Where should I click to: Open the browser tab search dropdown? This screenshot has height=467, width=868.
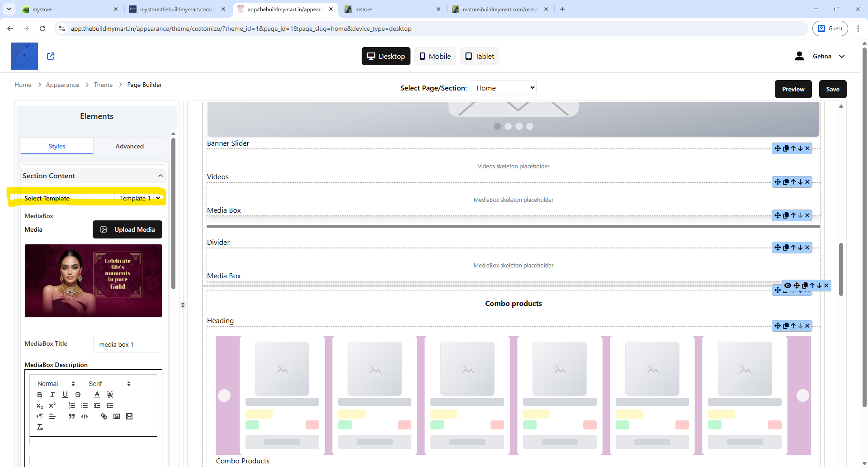click(9, 9)
